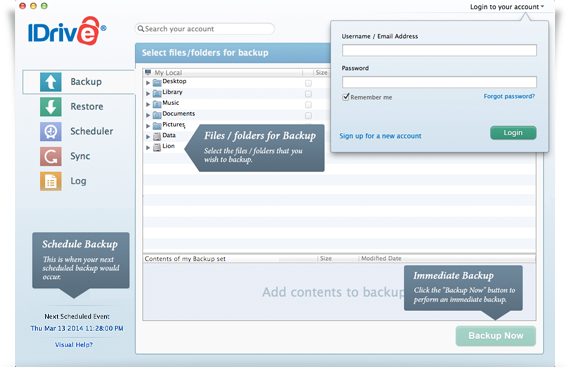
Task: Switch to the Scheduler section
Action: coord(92,132)
